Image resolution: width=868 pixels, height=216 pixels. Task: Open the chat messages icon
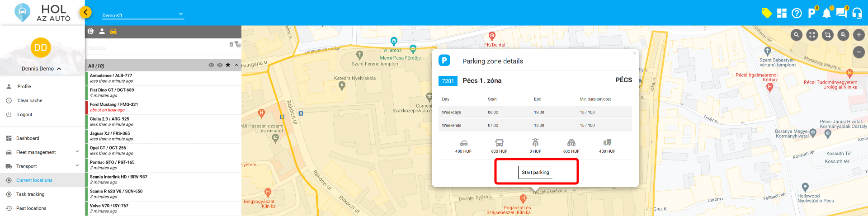point(841,13)
